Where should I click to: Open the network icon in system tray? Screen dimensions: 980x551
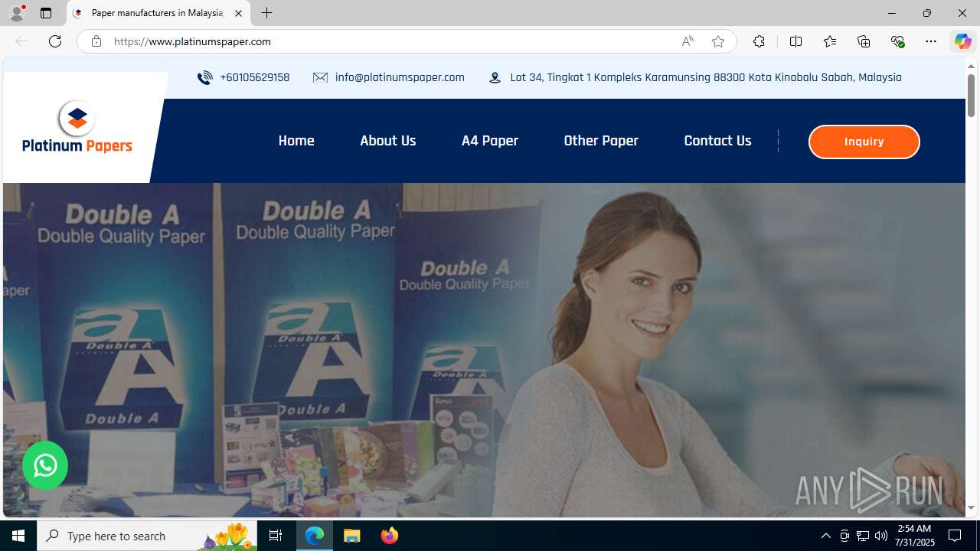coord(863,536)
